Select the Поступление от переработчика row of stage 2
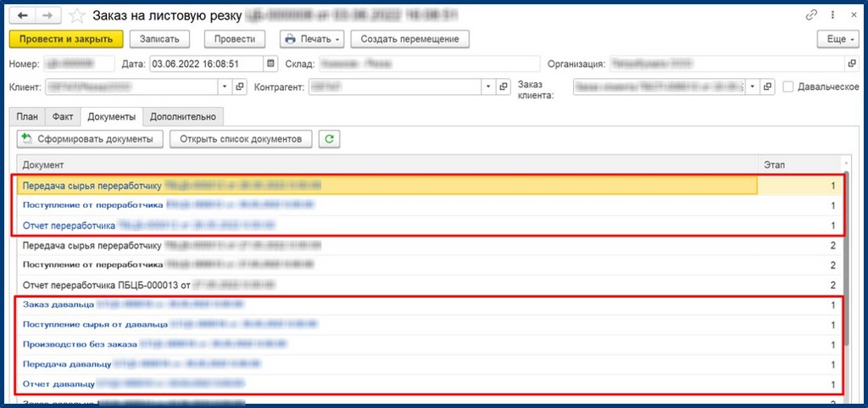Viewport: 868px width, 408px height. click(x=429, y=265)
